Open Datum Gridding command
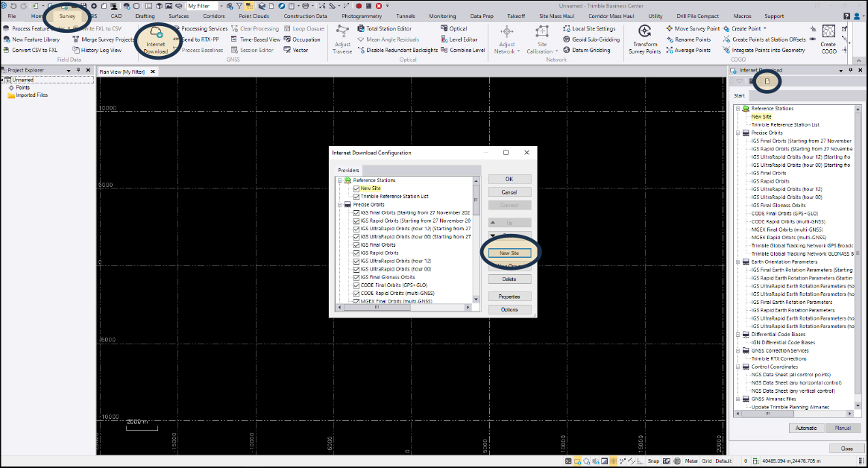Screen dimensions: 868x468 pyautogui.click(x=587, y=50)
